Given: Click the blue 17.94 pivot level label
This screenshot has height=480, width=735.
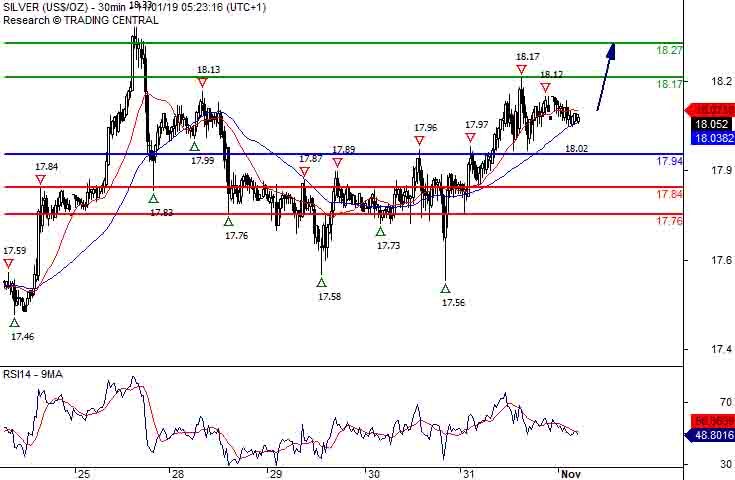Looking at the screenshot, I should pos(669,161).
